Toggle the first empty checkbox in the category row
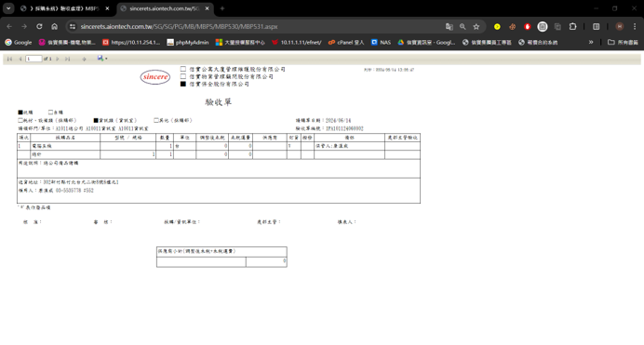 pyautogui.click(x=20, y=120)
